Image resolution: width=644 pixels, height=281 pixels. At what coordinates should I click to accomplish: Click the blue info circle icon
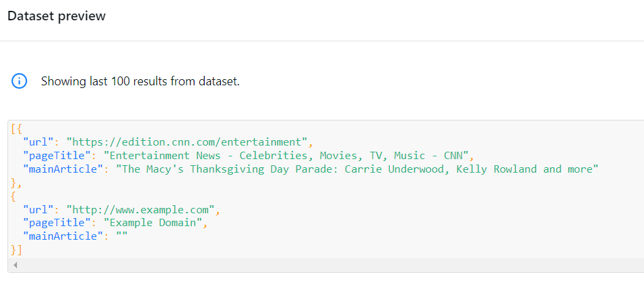pyautogui.click(x=19, y=81)
